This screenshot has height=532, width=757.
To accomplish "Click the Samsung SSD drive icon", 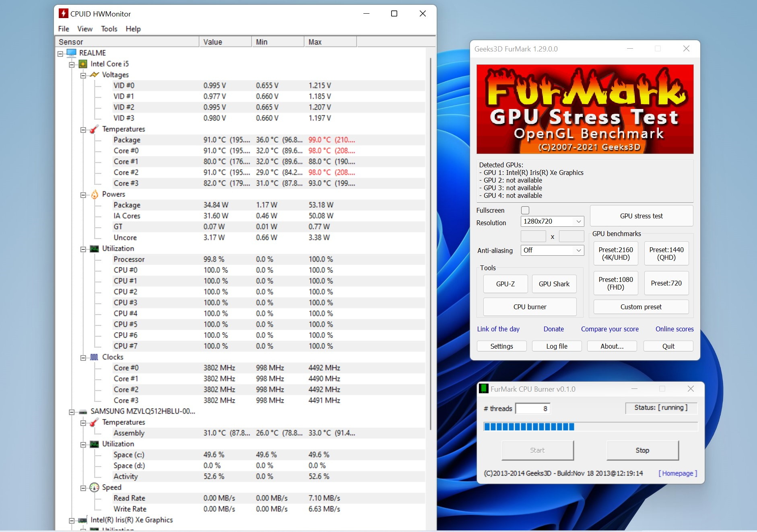I will [x=83, y=412].
